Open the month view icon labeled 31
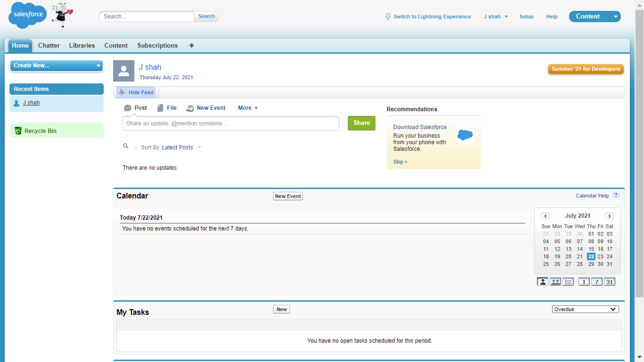Screen dimensions: 644x362 coord(610,282)
